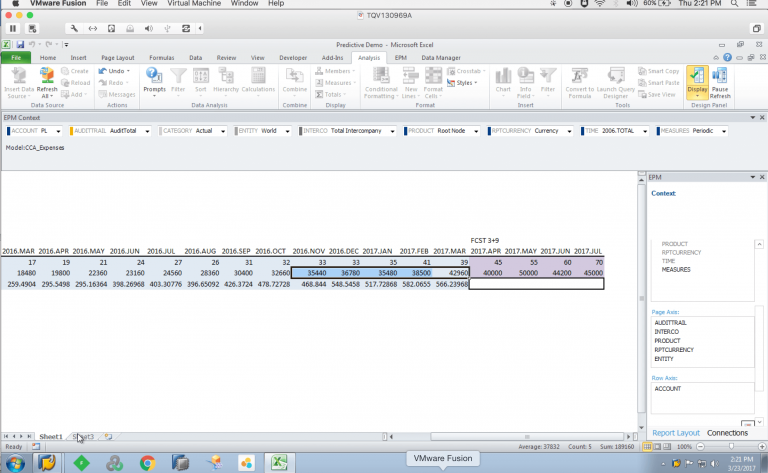768x473 pixels.
Task: Adjust the zoom slider in status bar
Action: [x=731, y=447]
